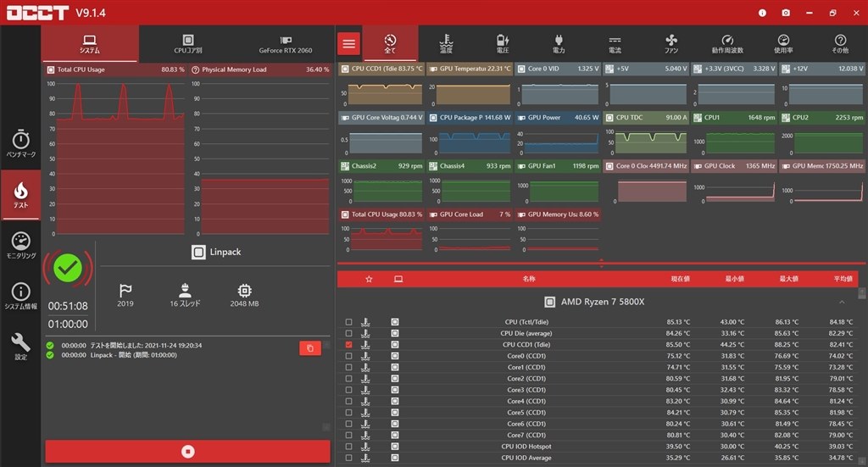
Task: Take screenshot with camera icon
Action: pyautogui.click(x=786, y=13)
